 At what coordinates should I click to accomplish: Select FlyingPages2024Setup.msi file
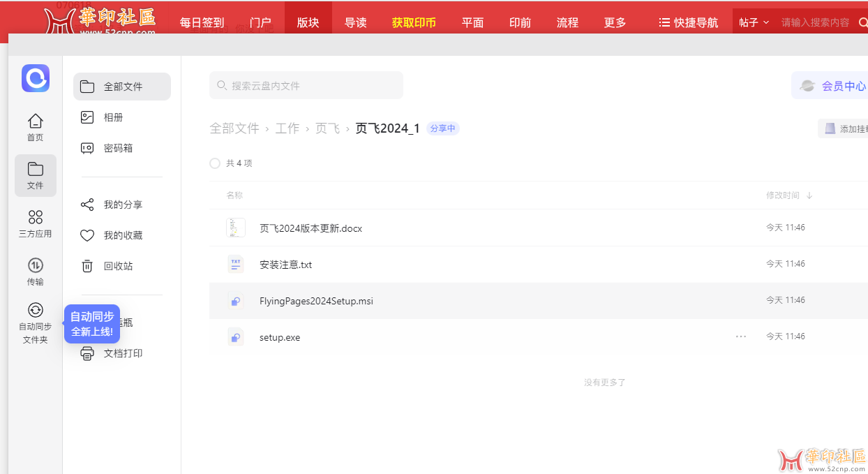click(316, 301)
